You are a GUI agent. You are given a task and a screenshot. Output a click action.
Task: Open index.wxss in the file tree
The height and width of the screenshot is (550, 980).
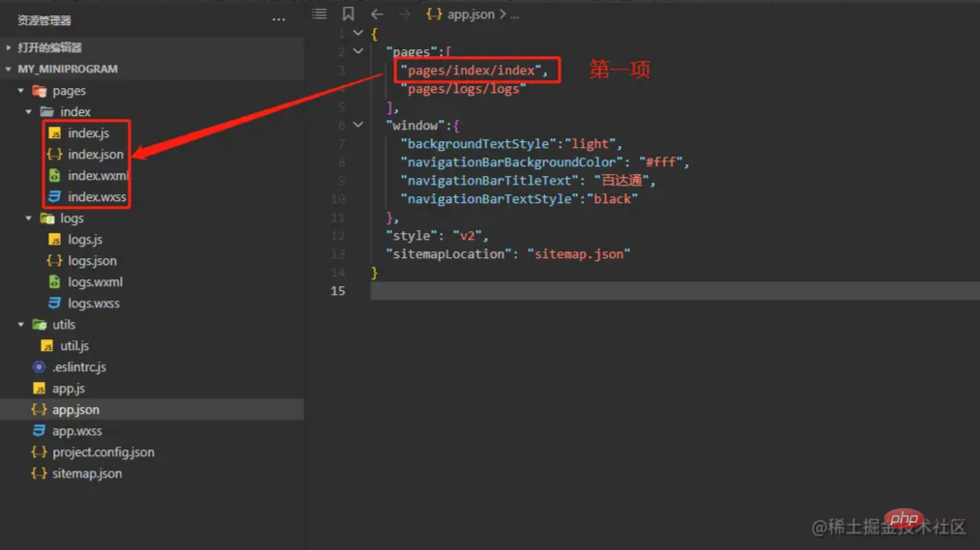97,197
